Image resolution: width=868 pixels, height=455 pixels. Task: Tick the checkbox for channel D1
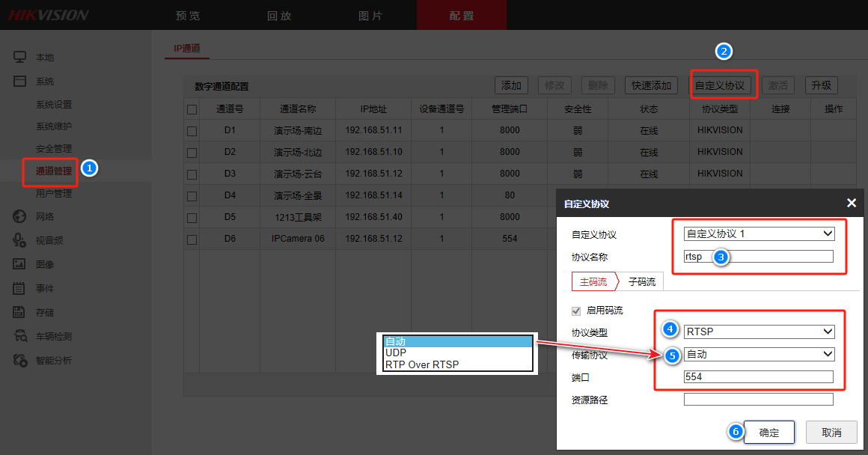click(x=192, y=131)
